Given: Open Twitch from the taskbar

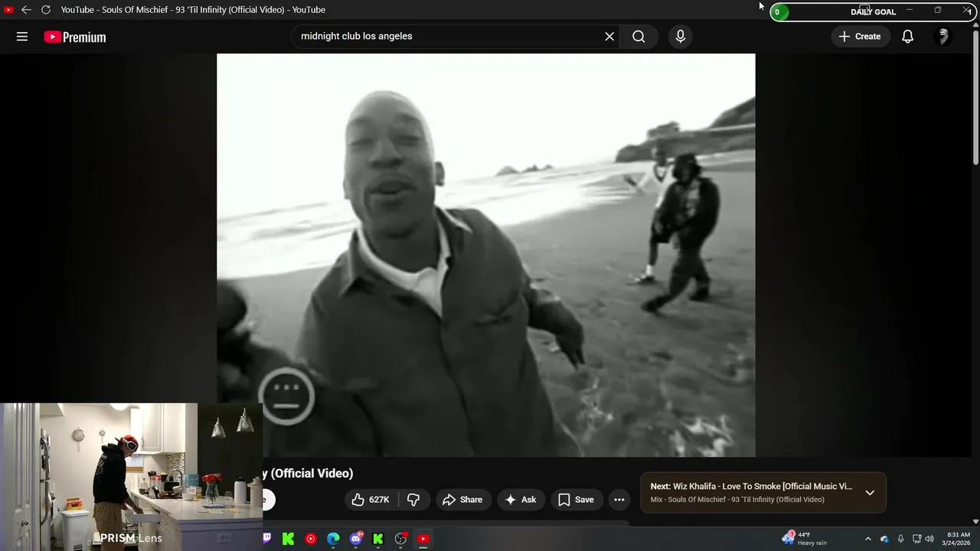Looking at the screenshot, I should [267, 539].
